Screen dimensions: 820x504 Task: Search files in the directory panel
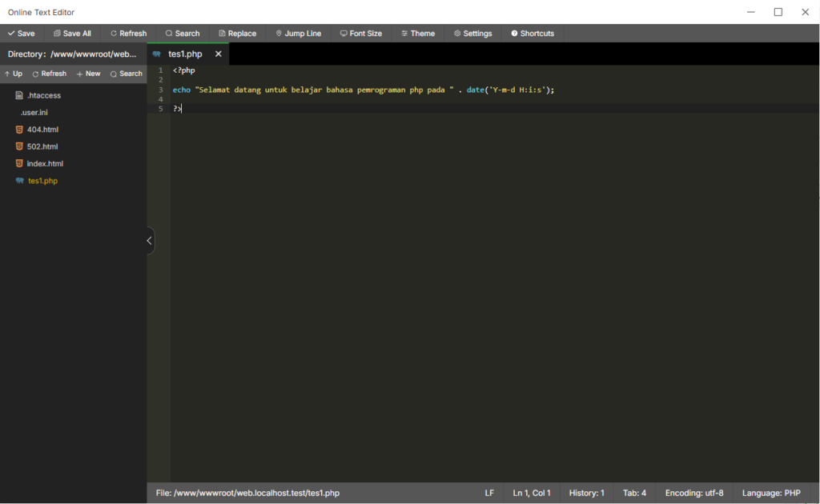[x=126, y=74]
